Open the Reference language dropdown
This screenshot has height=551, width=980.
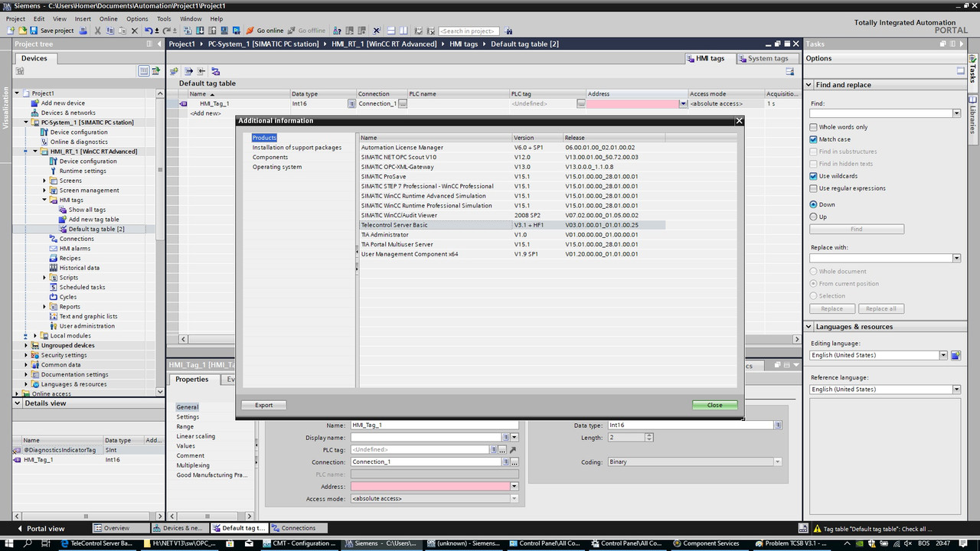point(956,390)
